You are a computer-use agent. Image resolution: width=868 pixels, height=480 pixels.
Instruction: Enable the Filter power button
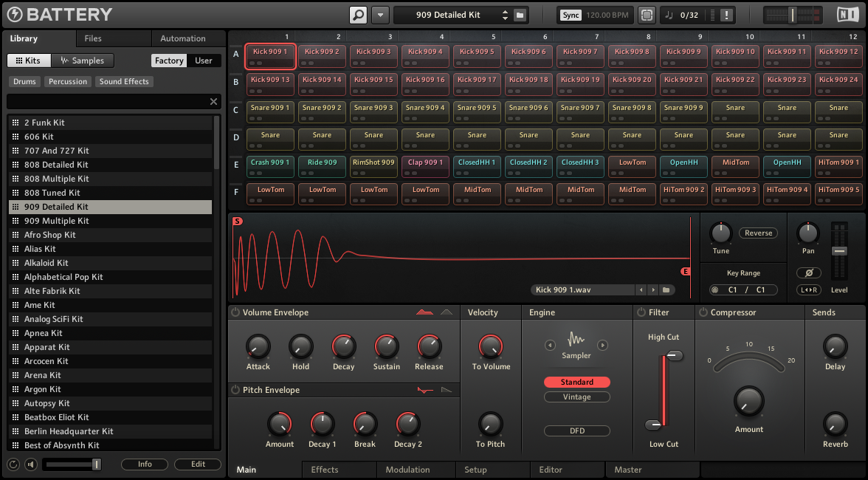click(641, 312)
